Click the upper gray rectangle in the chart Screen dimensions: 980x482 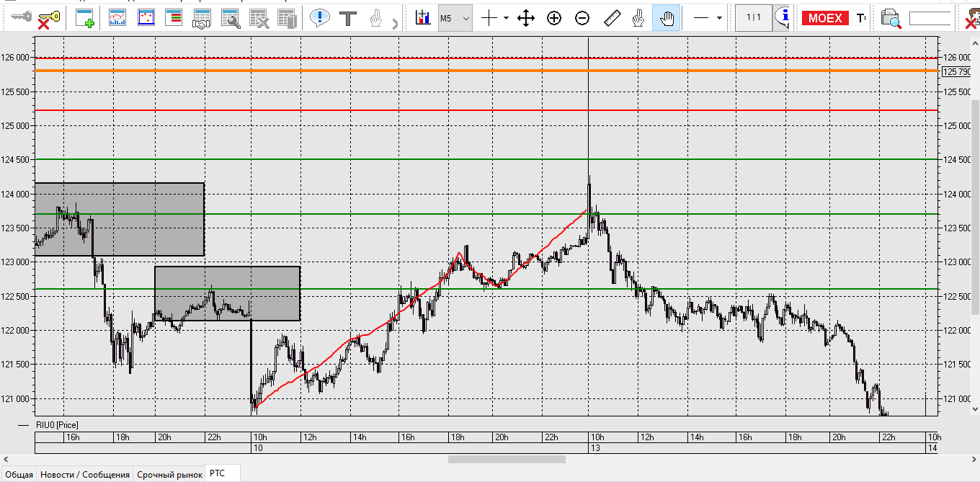click(120, 220)
